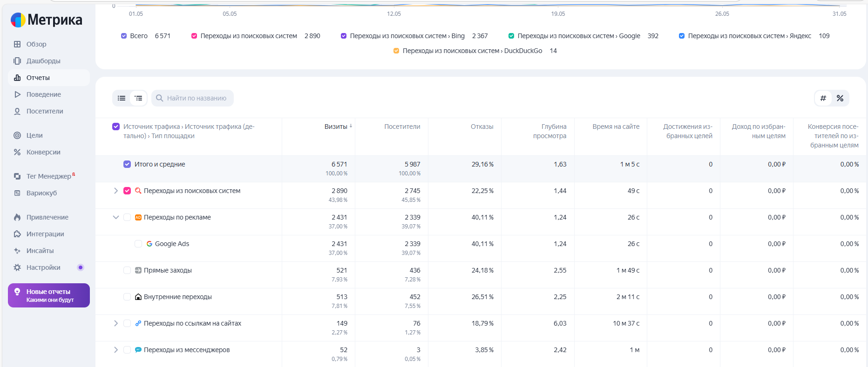Expand Переходы по ссылкам на сайтах row
The image size is (868, 367).
coord(116,323)
